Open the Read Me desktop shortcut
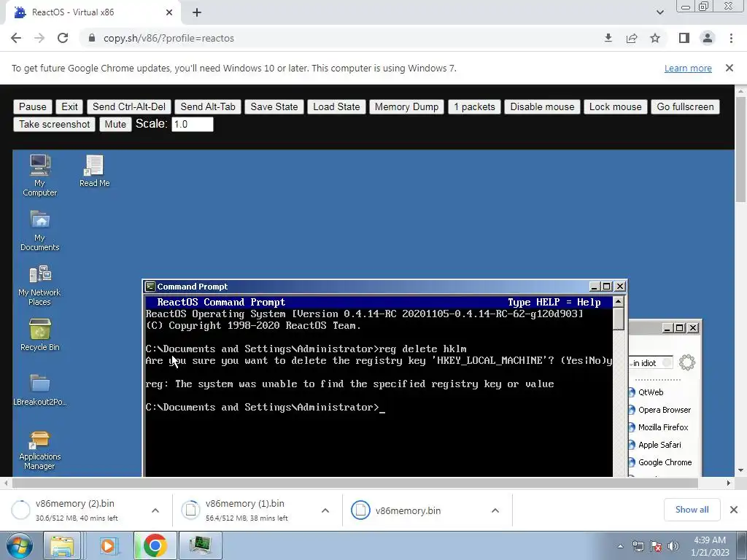This screenshot has width=747, height=560. pyautogui.click(x=94, y=171)
